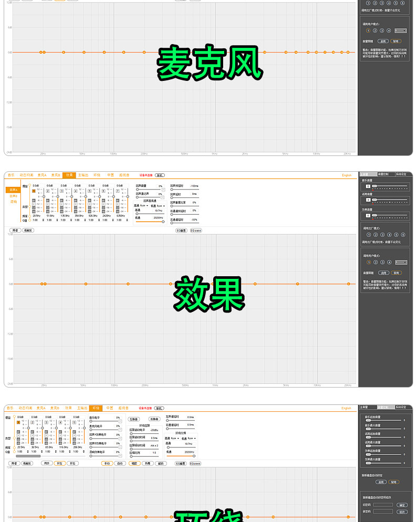Click 启用 button in 麦克风 panel sidebar
This screenshot has height=522, width=420.
pos(383,41)
